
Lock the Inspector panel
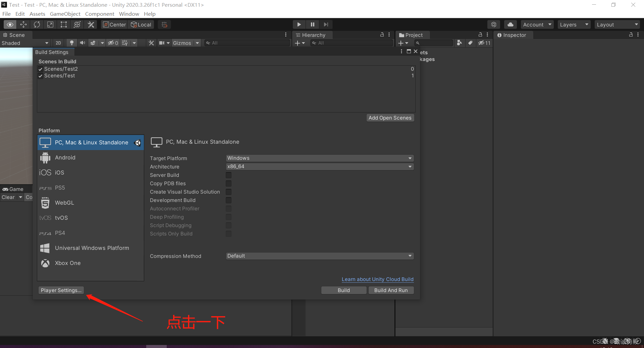[631, 35]
